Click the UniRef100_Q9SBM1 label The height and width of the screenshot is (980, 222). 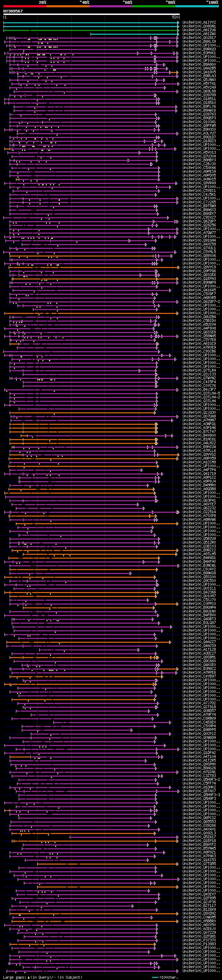(199, 657)
